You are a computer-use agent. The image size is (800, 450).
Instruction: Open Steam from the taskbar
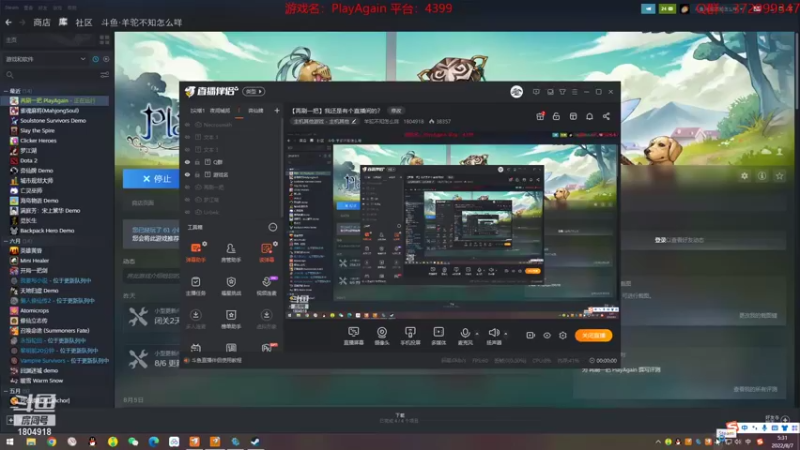(x=256, y=442)
